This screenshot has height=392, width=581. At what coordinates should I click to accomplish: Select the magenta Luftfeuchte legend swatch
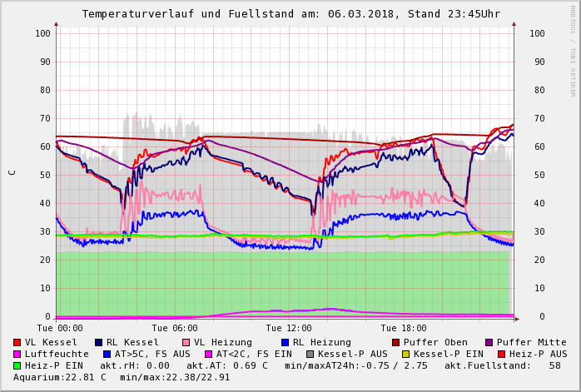[x=17, y=354]
